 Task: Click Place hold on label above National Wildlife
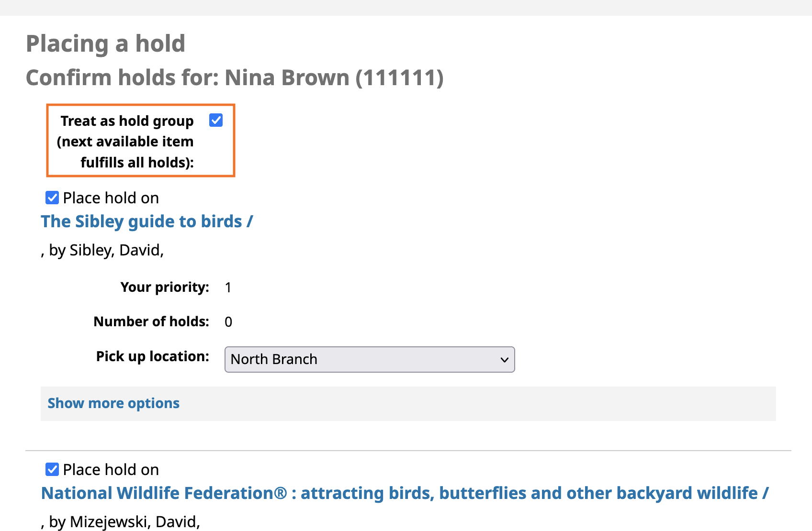click(111, 470)
